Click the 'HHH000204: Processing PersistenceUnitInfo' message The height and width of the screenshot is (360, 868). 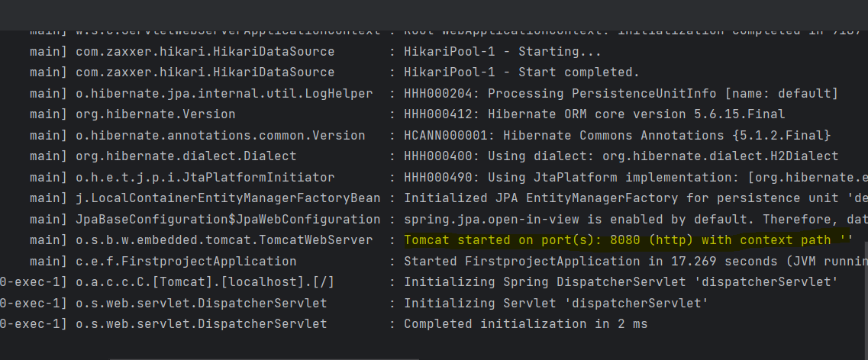(x=621, y=94)
